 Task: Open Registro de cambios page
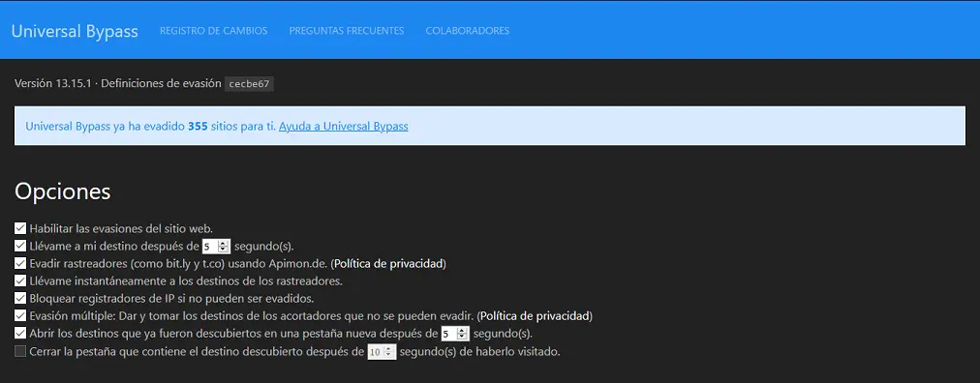point(214,31)
